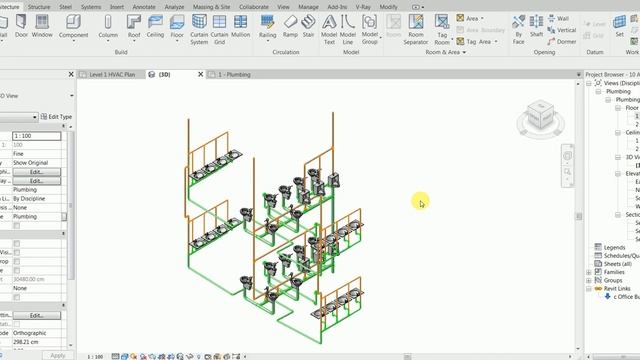Click the Model Text tool
This screenshot has height=360, width=640.
[x=329, y=29]
